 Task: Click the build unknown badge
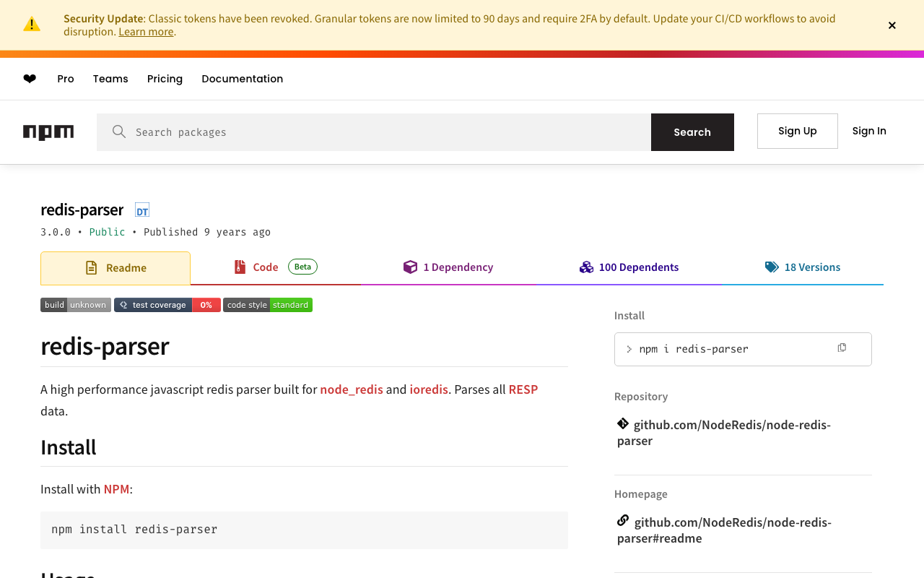(x=76, y=305)
